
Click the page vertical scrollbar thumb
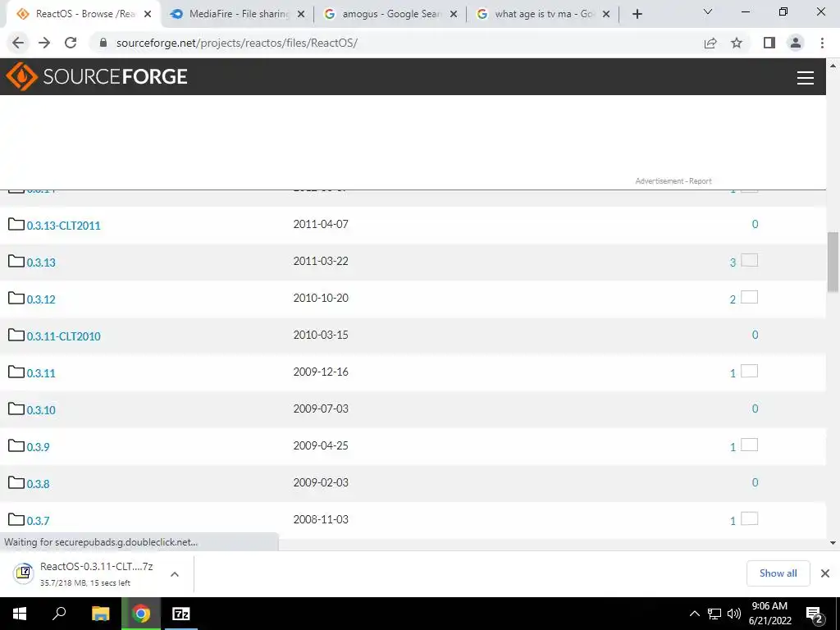pyautogui.click(x=833, y=262)
